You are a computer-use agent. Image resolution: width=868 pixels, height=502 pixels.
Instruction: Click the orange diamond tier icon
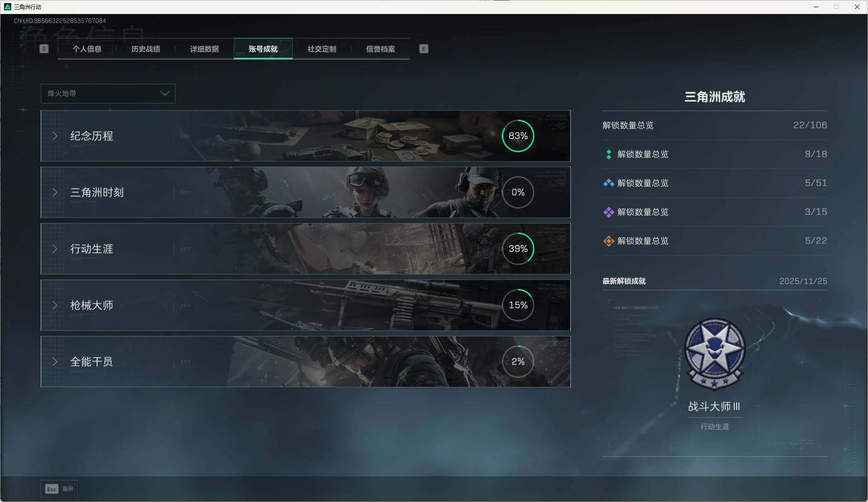pos(608,241)
